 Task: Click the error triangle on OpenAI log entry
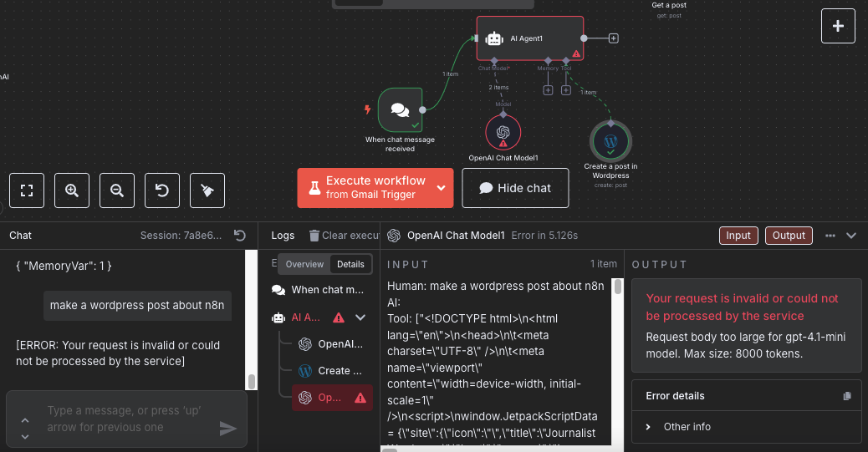click(x=360, y=398)
